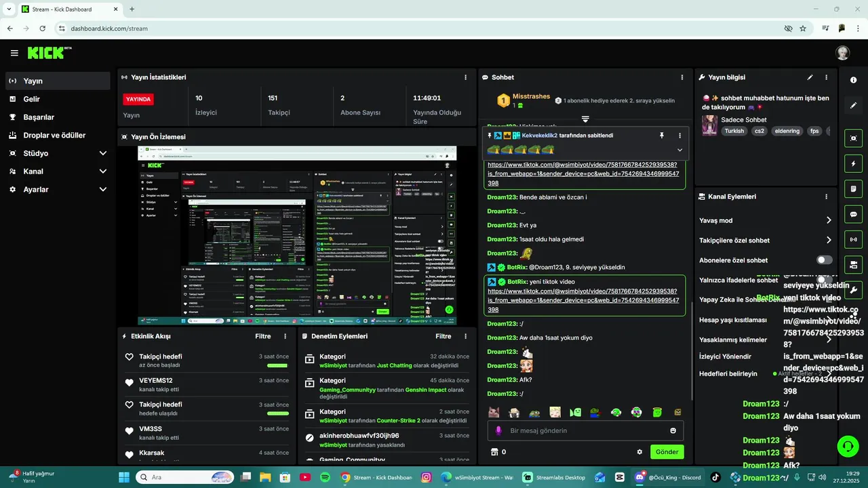868x488 pixels.
Task: Unpin the pinned chat message
Action: point(662,136)
